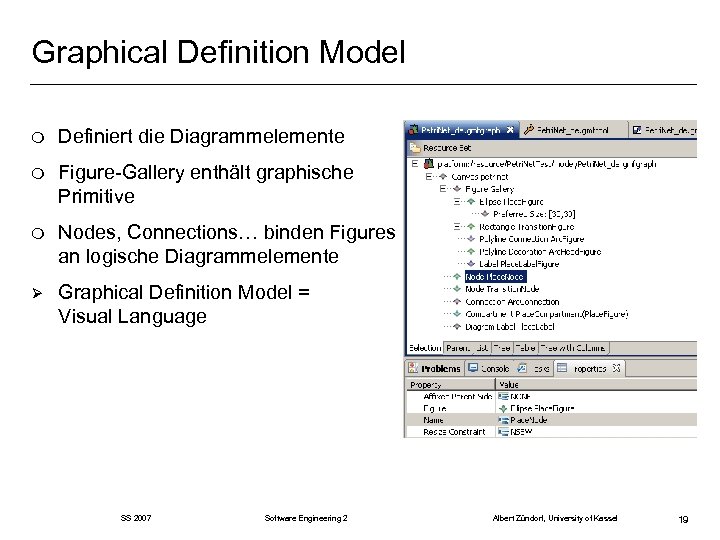
Task: Click the wrench icon on PetriNet gmftool tab
Action: coord(529,130)
